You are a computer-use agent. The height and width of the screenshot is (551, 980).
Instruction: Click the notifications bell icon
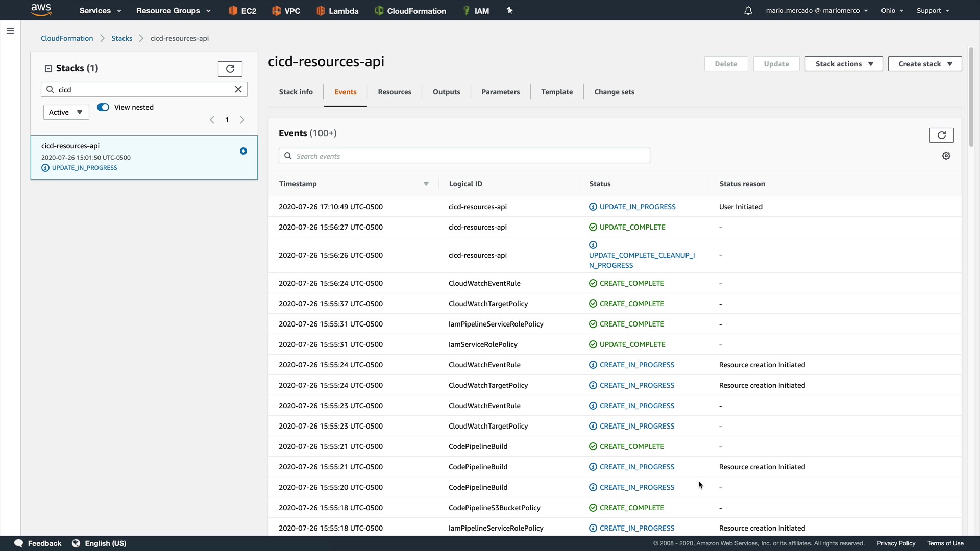pyautogui.click(x=748, y=11)
